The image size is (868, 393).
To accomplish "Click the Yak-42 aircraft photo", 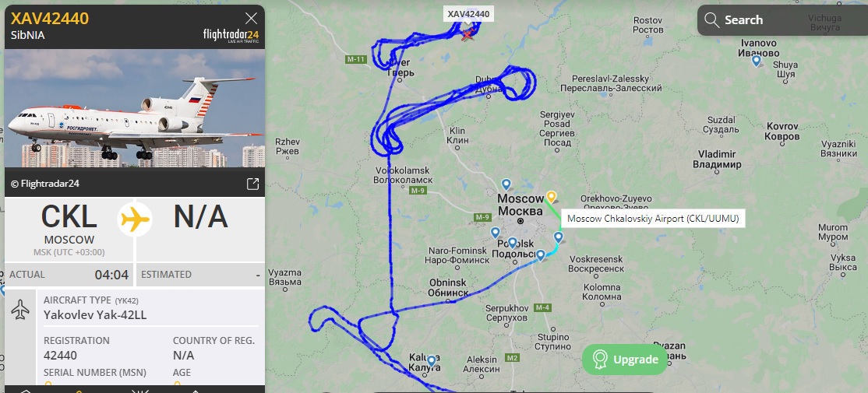I will (x=135, y=108).
